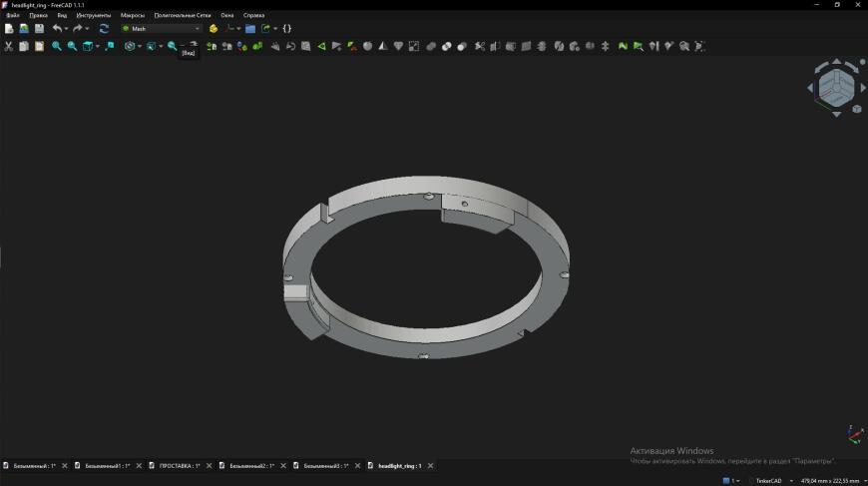Switch to Безымянный2 document tab
The image size is (868, 486).
[251, 466]
